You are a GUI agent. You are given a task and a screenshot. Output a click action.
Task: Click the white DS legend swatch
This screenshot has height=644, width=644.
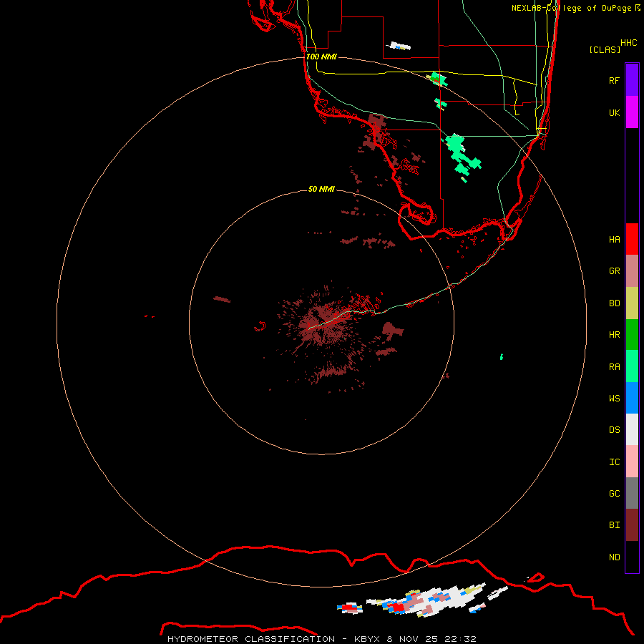point(632,429)
